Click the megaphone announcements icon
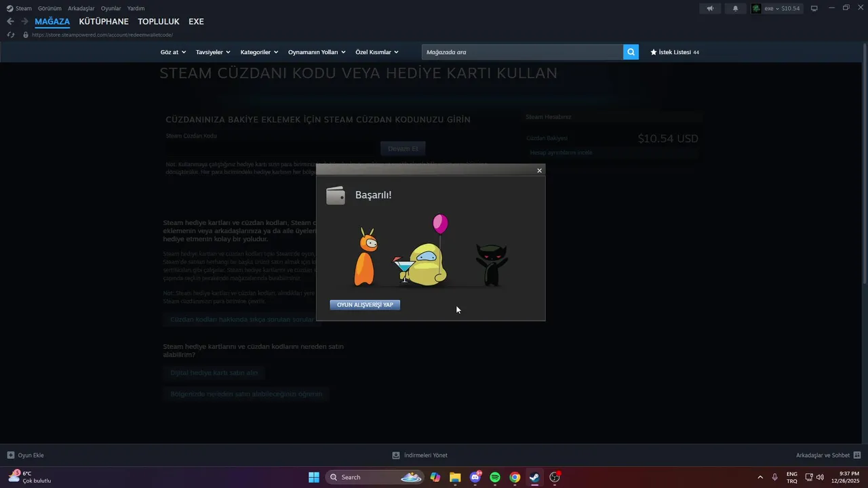This screenshot has height=488, width=868. (710, 8)
